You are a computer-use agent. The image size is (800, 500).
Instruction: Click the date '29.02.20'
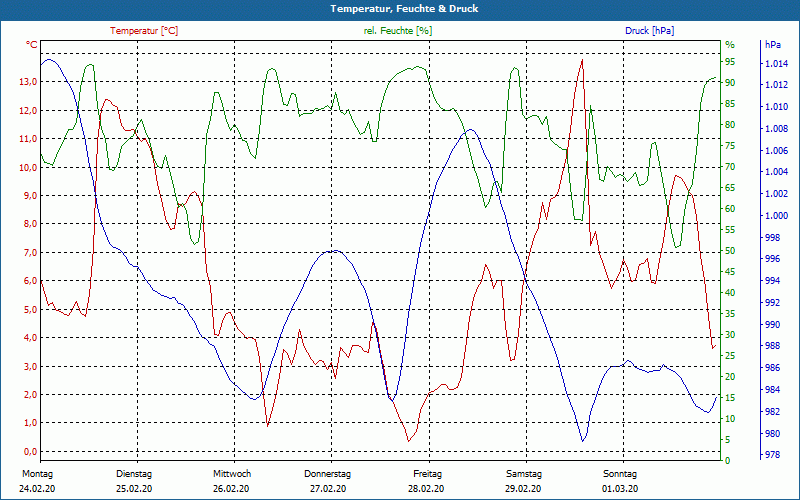[523, 489]
